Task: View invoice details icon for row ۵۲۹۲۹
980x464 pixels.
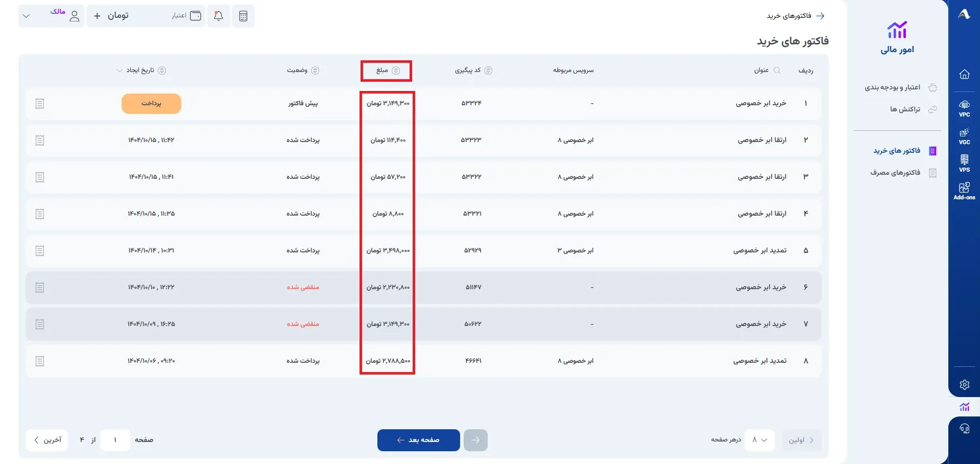Action: [x=40, y=251]
